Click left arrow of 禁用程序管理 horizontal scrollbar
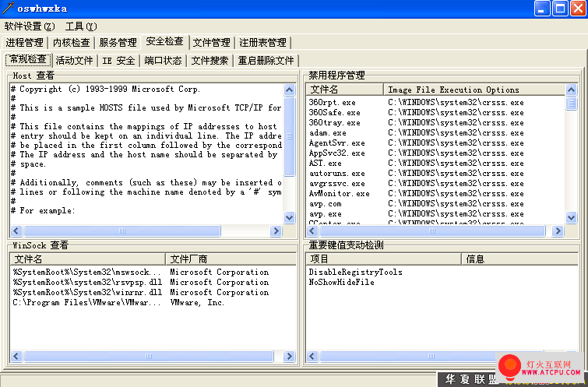 click(x=312, y=231)
